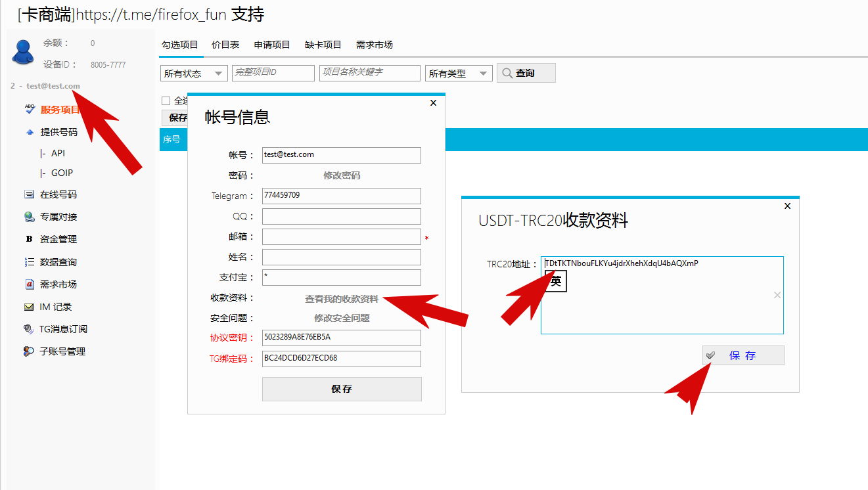Click the 完整项目ID input field
The width and height of the screenshot is (868, 490).
[x=273, y=73]
